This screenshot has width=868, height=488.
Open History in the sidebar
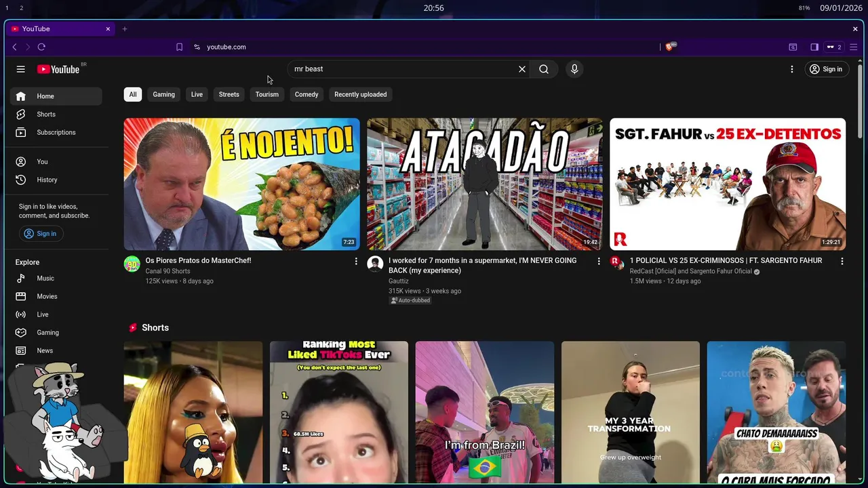click(x=56, y=180)
